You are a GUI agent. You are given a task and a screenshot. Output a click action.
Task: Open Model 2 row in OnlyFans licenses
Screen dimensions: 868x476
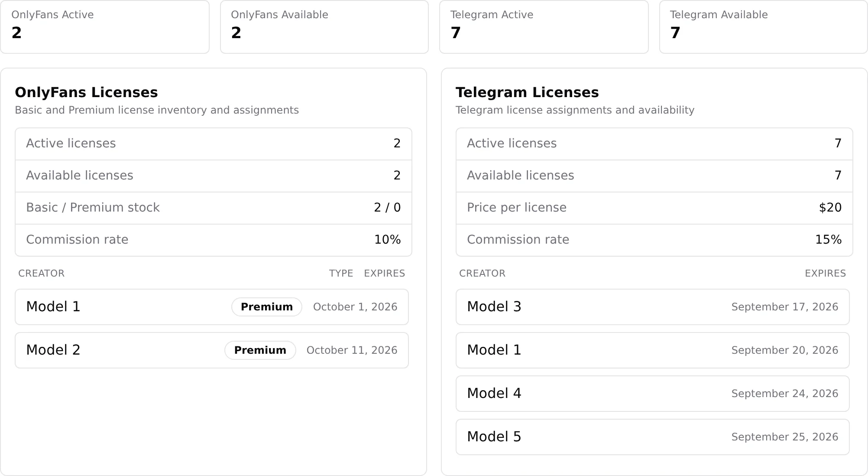[x=212, y=350]
